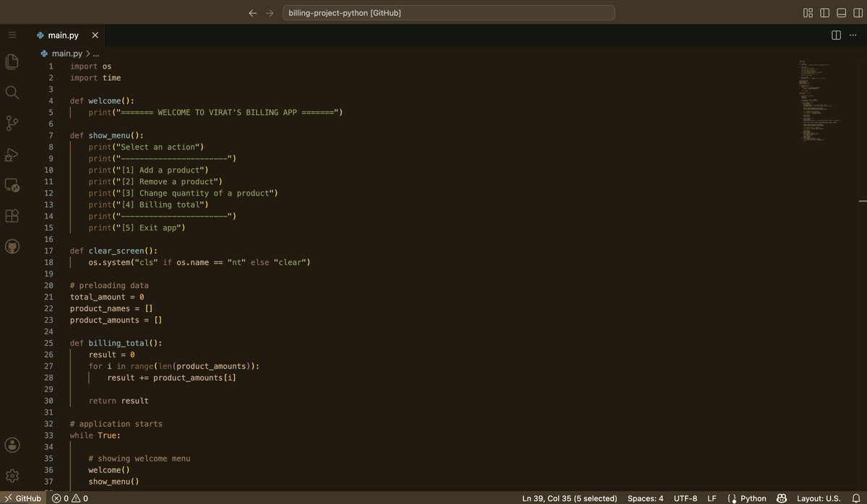Click line number 33 in the gutter
The image size is (867, 504).
click(x=48, y=435)
